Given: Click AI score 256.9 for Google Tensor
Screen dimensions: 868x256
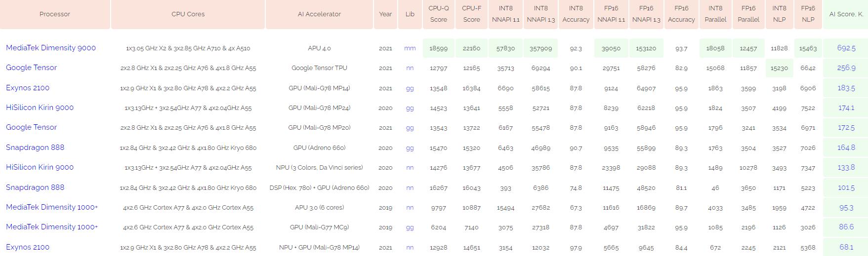Looking at the screenshot, I should [846, 68].
